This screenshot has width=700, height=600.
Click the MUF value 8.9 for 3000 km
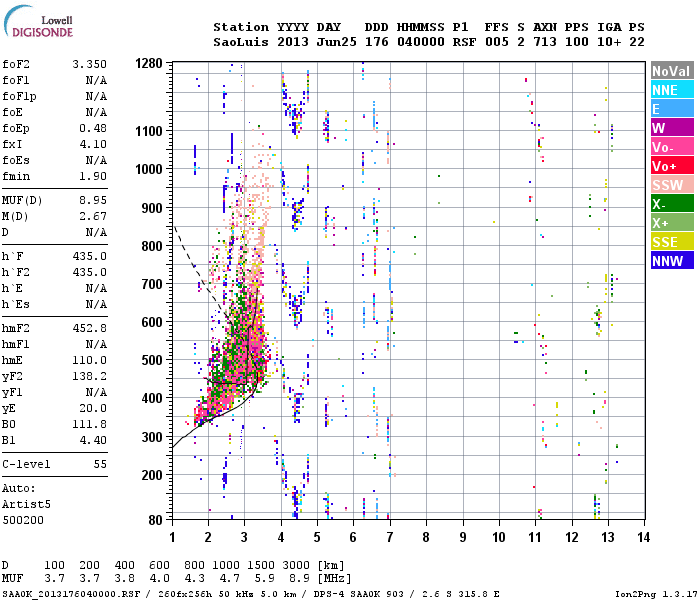299,579
